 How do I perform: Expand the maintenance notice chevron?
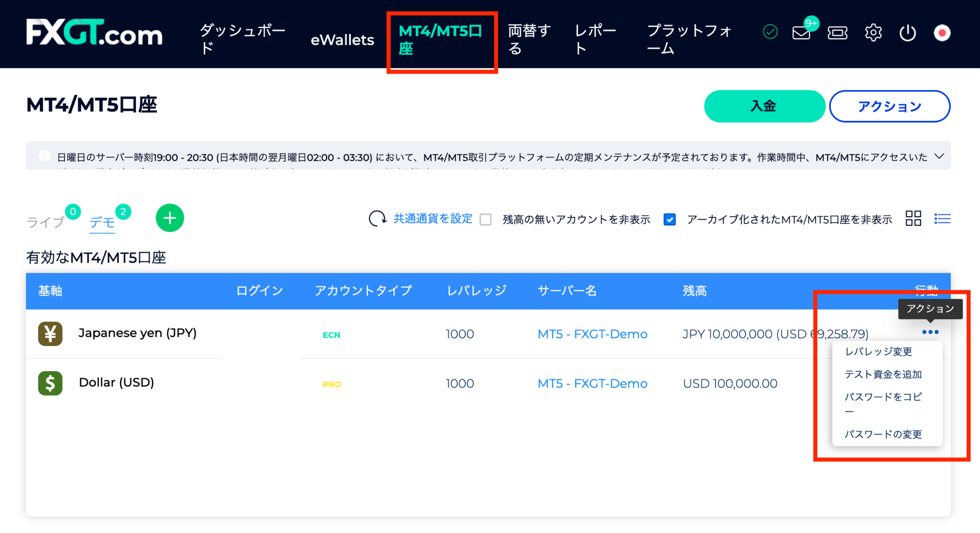(x=939, y=156)
